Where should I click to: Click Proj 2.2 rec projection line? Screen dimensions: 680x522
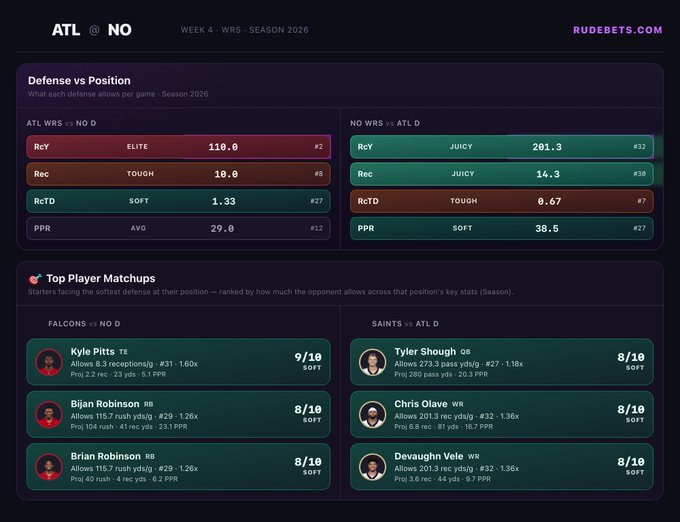tap(118, 374)
